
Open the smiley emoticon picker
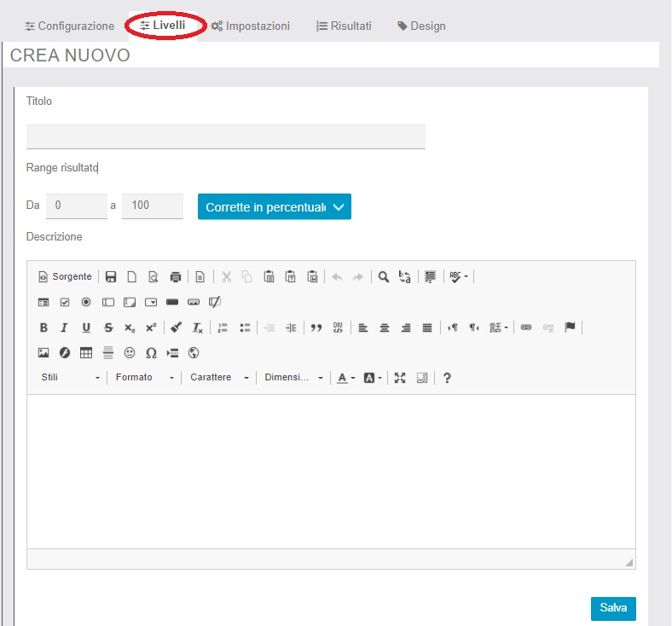click(x=130, y=352)
